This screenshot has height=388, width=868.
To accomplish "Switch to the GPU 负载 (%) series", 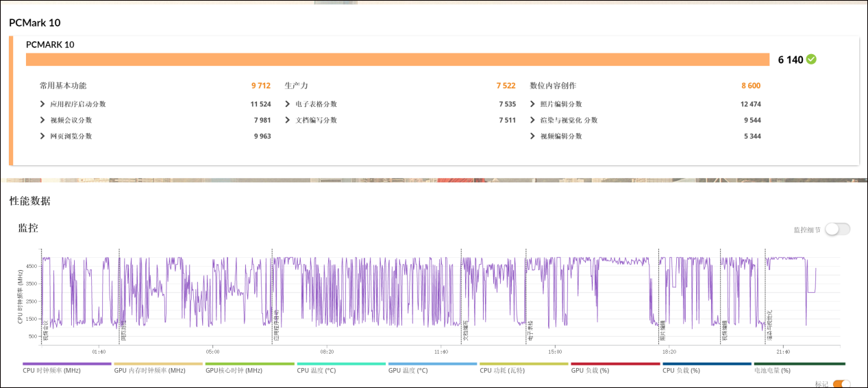I will coord(590,370).
